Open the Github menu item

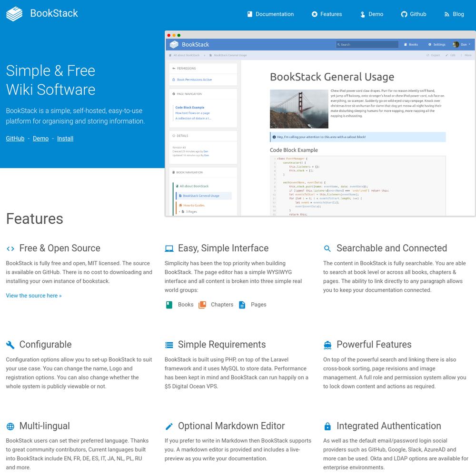tap(414, 14)
